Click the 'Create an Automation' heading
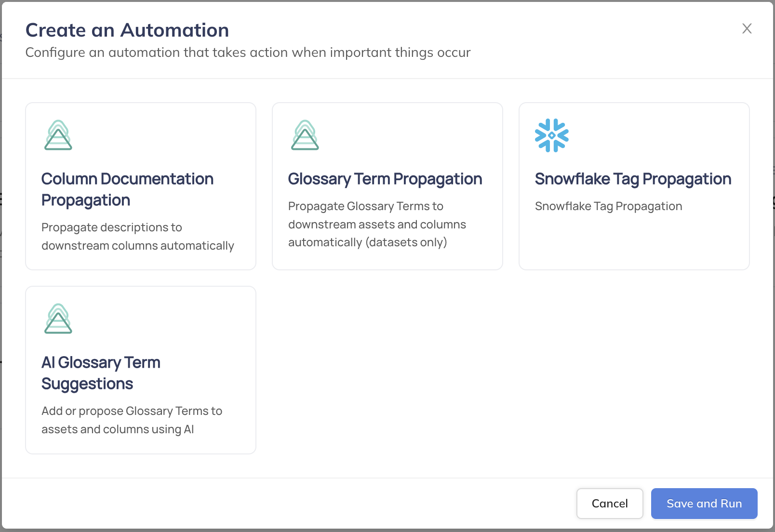This screenshot has width=775, height=532. (x=127, y=30)
